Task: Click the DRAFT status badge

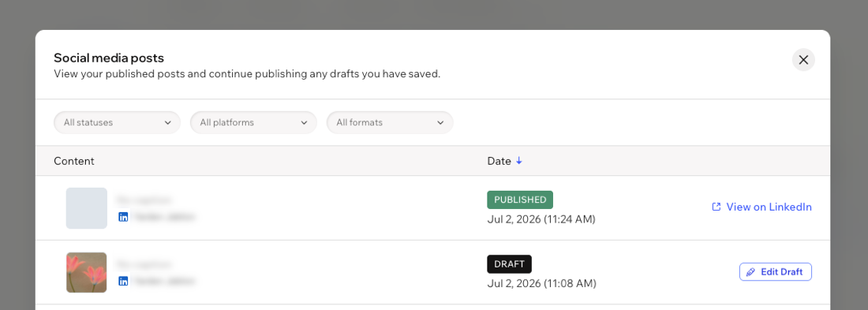Action: point(509,264)
